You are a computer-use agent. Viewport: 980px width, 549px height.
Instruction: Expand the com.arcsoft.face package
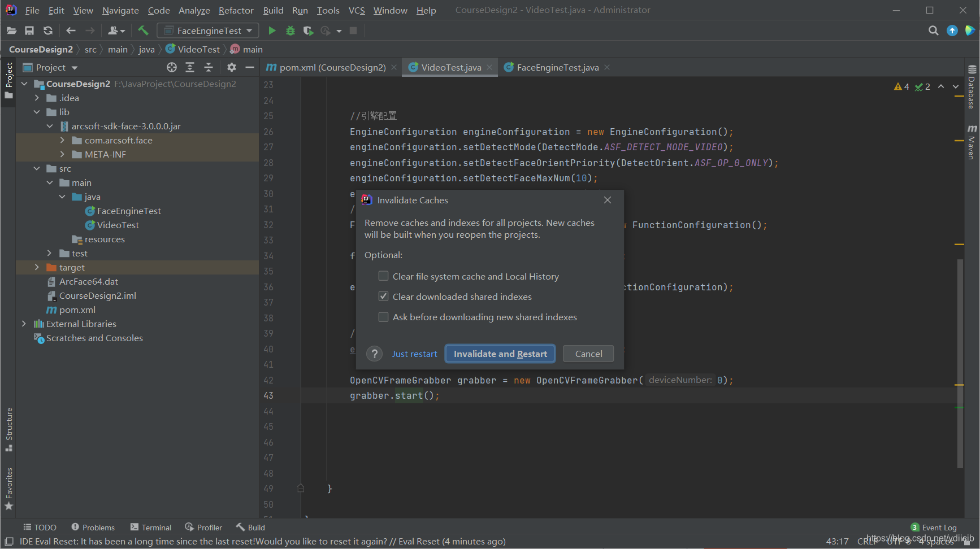point(62,140)
